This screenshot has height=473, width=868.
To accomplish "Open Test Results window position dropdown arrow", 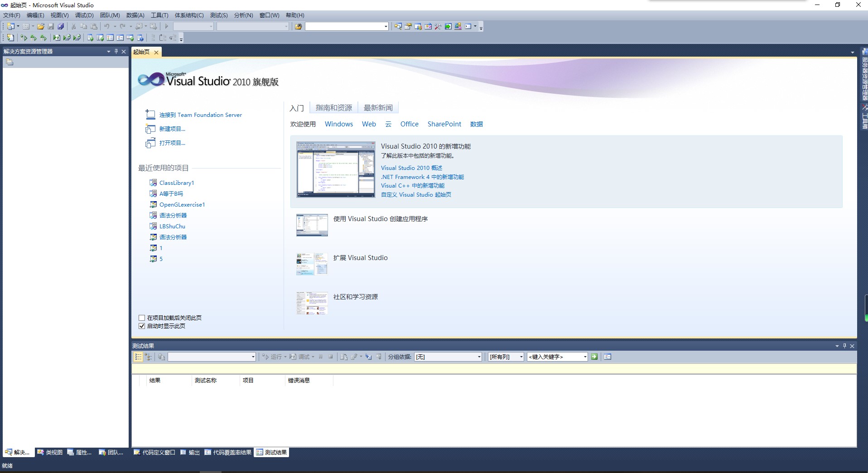I will pyautogui.click(x=837, y=346).
